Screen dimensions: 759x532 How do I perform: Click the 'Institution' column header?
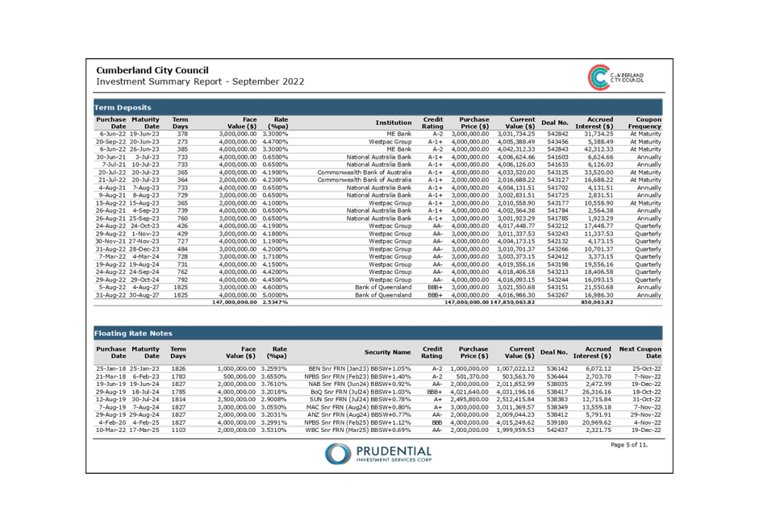tap(394, 123)
